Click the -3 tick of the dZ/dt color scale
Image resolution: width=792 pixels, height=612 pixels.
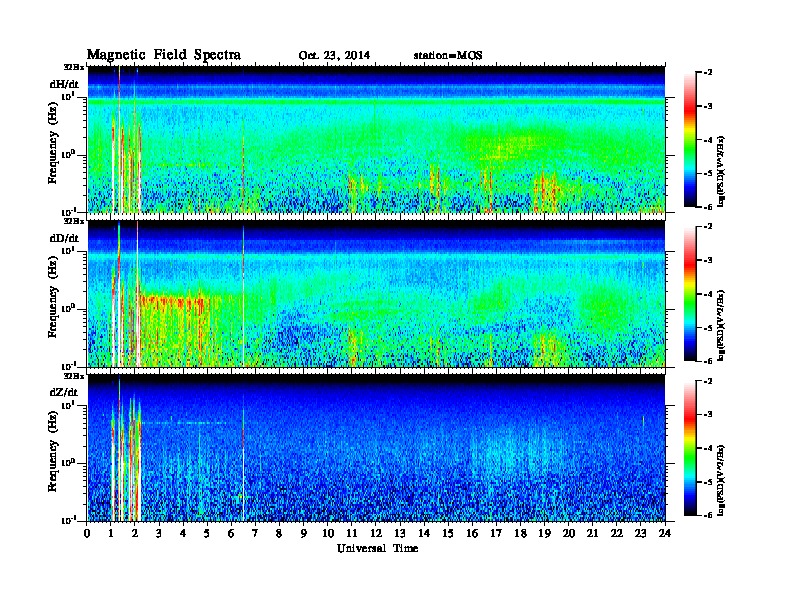click(708, 415)
